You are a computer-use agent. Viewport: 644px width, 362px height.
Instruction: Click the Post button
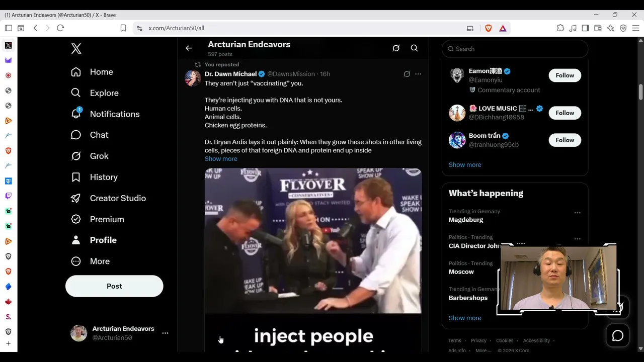click(114, 286)
